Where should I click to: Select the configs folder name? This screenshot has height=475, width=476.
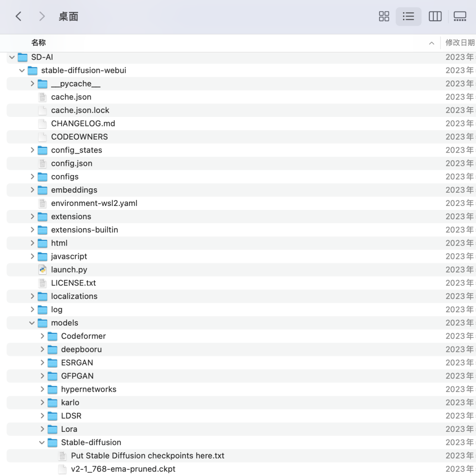pyautogui.click(x=65, y=177)
